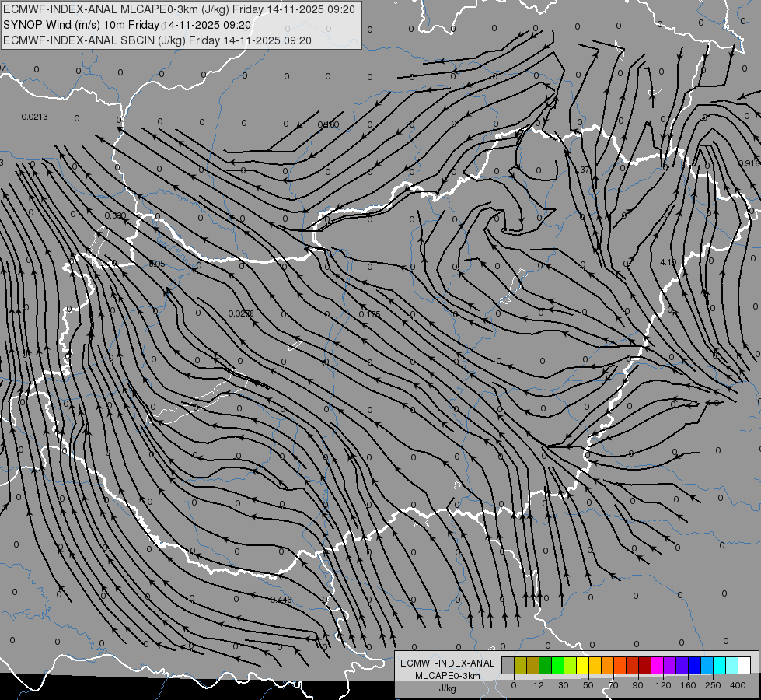
Task: Click the legend tick label 30
Action: click(564, 685)
